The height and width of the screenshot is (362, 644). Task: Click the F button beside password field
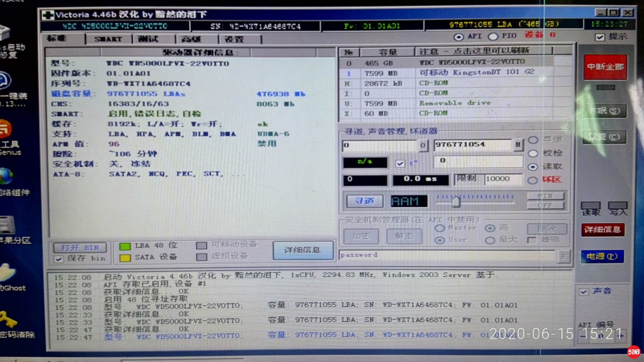point(563,256)
